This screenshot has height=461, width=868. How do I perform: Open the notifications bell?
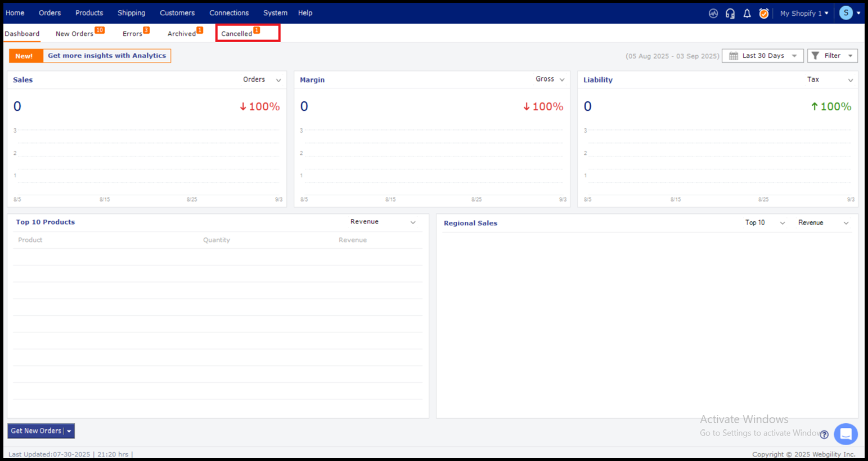pos(747,13)
